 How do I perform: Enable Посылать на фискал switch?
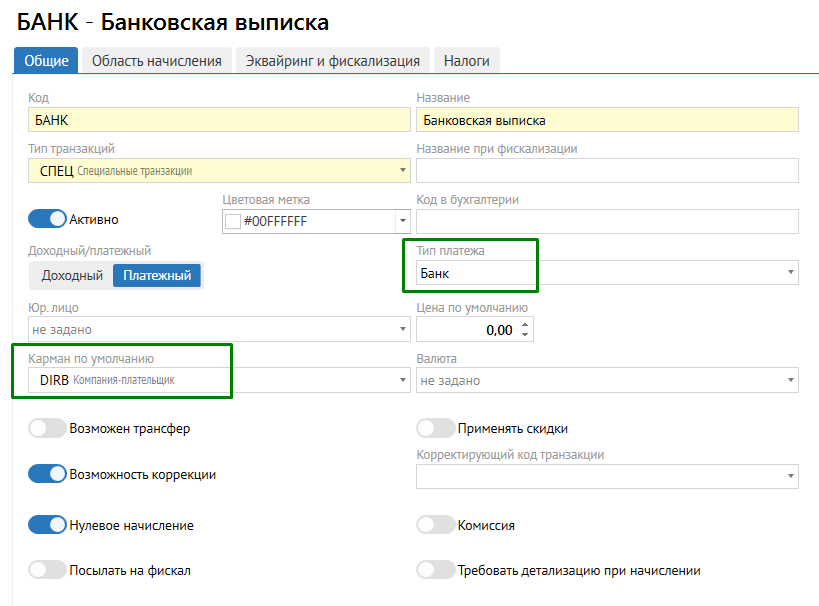tap(47, 570)
